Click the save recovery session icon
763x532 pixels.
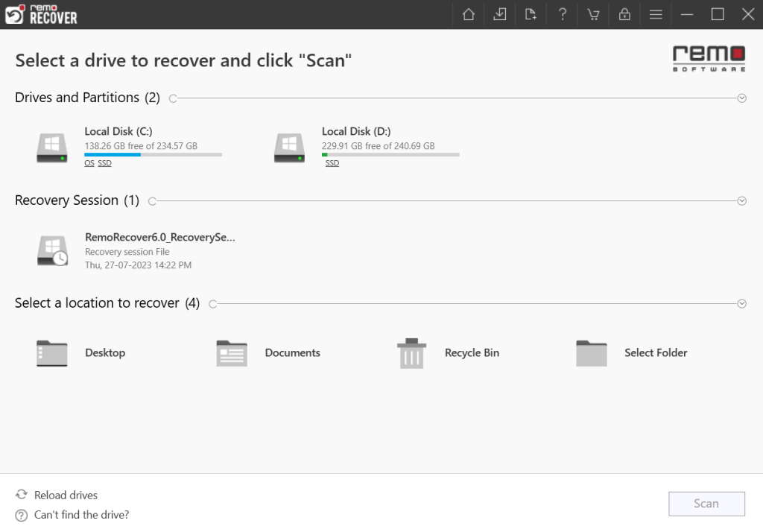tap(499, 14)
